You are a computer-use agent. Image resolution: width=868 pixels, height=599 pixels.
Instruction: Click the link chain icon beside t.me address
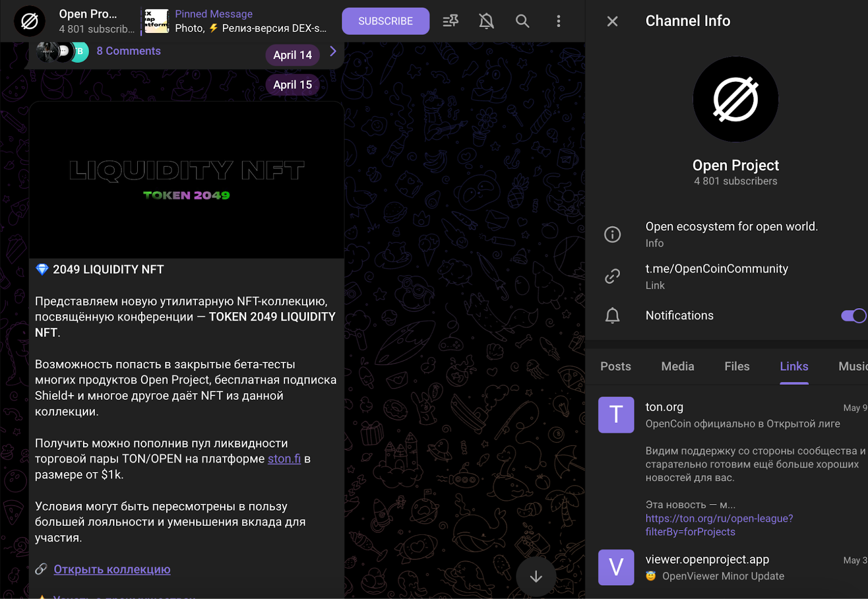tap(612, 276)
